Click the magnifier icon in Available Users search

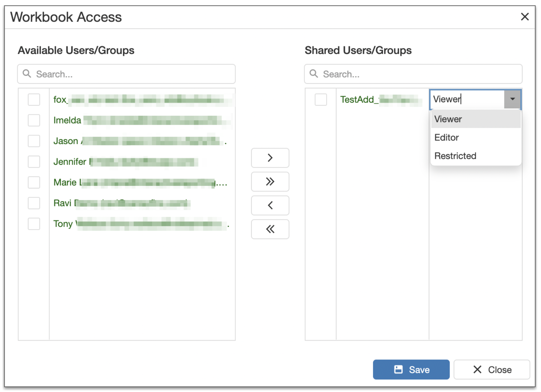tap(27, 74)
